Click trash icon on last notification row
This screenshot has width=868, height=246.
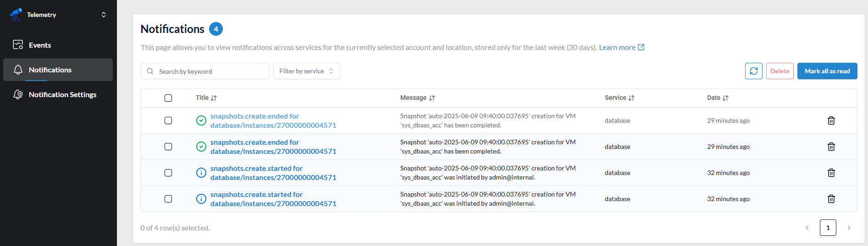(x=831, y=199)
